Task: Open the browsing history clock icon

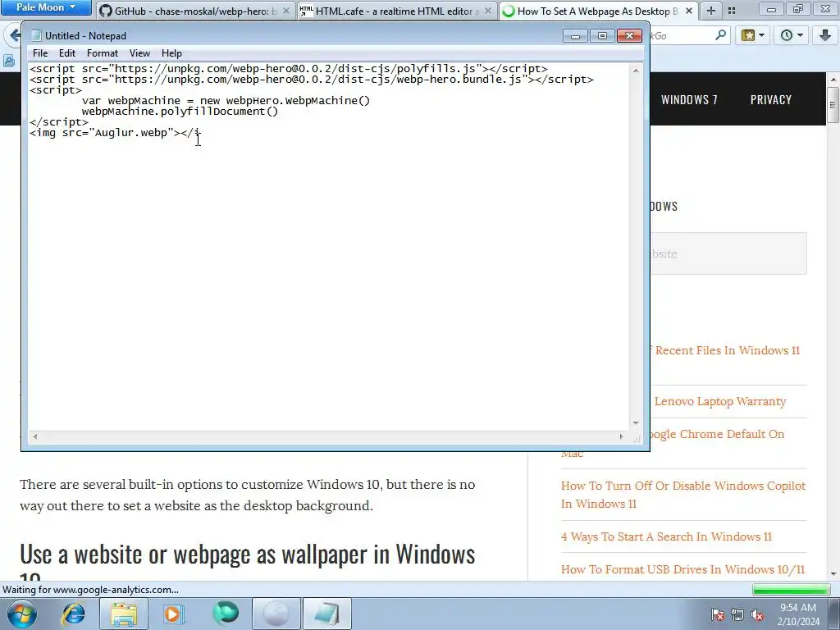Action: (x=787, y=35)
